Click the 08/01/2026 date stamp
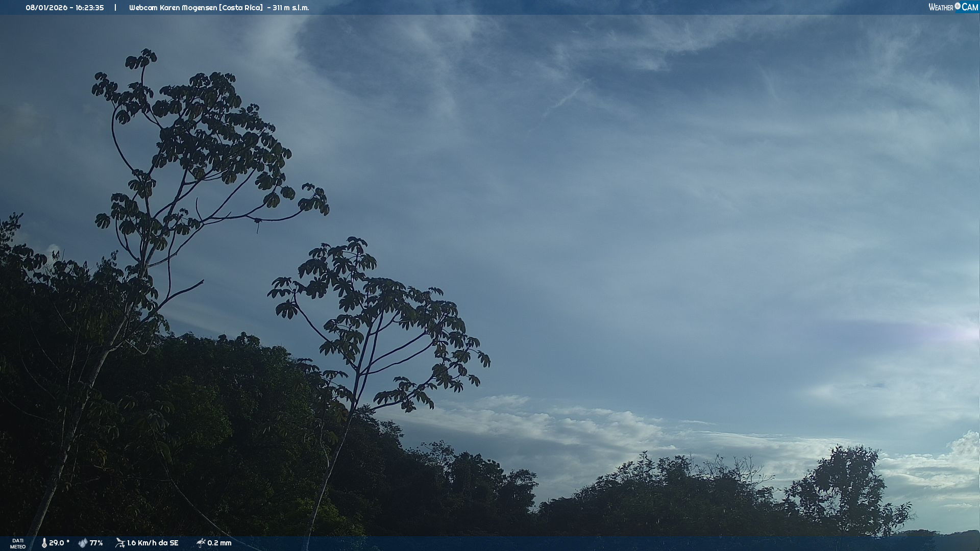 coord(46,8)
